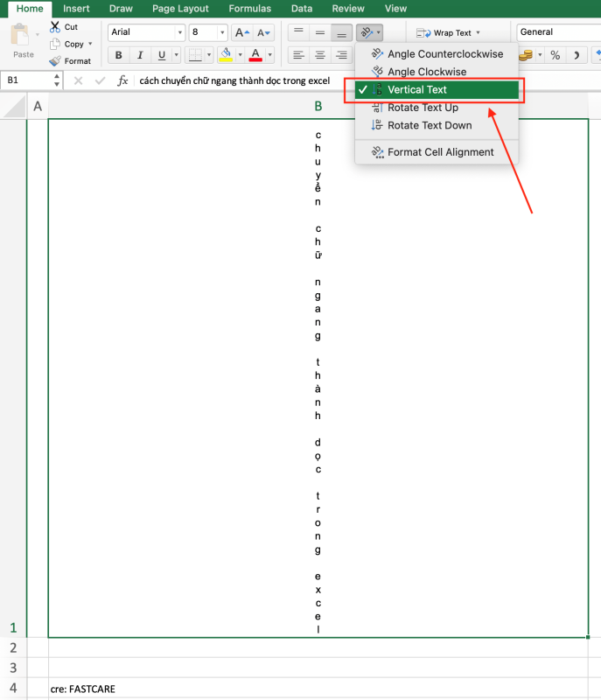Select Vertical Text menu item
This screenshot has width=601, height=700.
(x=437, y=90)
